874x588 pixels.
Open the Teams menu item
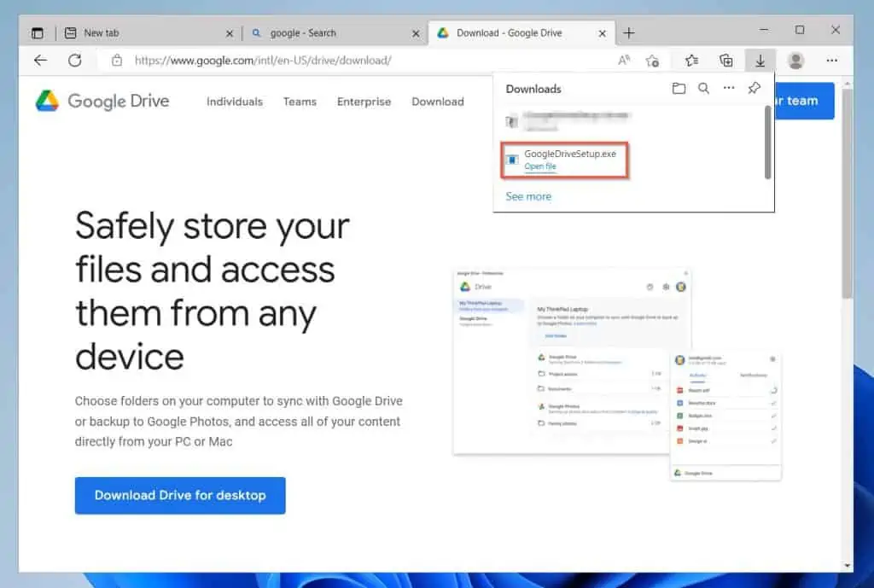tap(300, 102)
